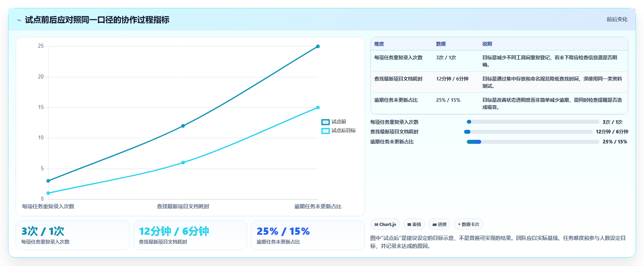644x266 pixels.
Task: Click the progress value label 12分钟 / 6分钟
Action: [612, 132]
